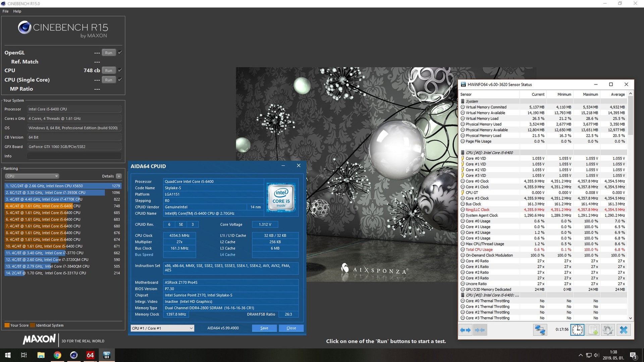644x362 pixels.
Task: Click the Motherboard ASRock Z170 Pro4S field
Action: 231,282
